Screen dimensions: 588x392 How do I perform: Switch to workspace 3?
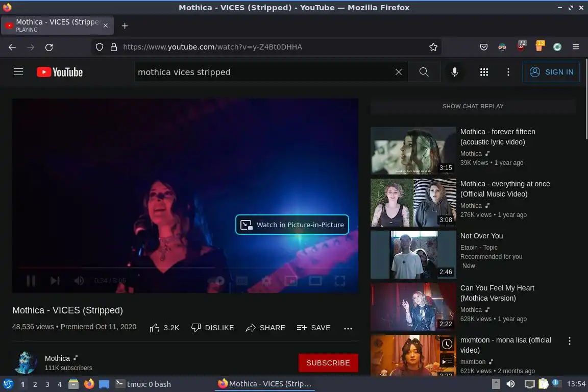click(47, 384)
